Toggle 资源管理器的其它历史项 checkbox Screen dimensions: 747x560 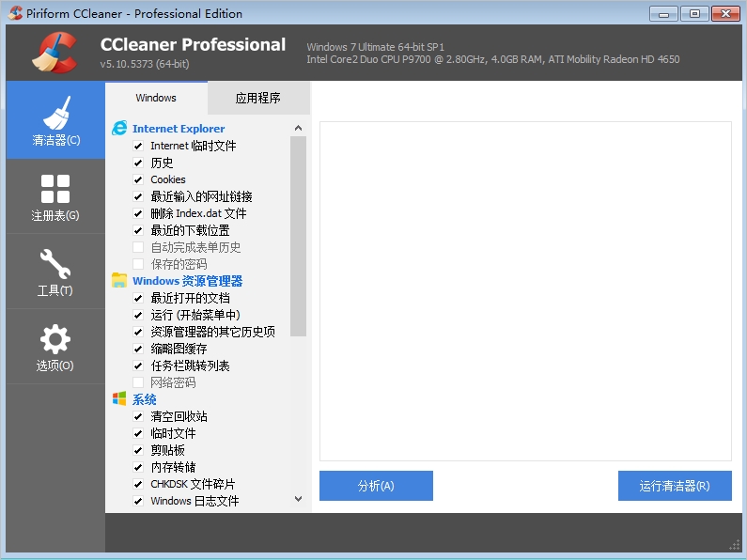click(x=138, y=332)
